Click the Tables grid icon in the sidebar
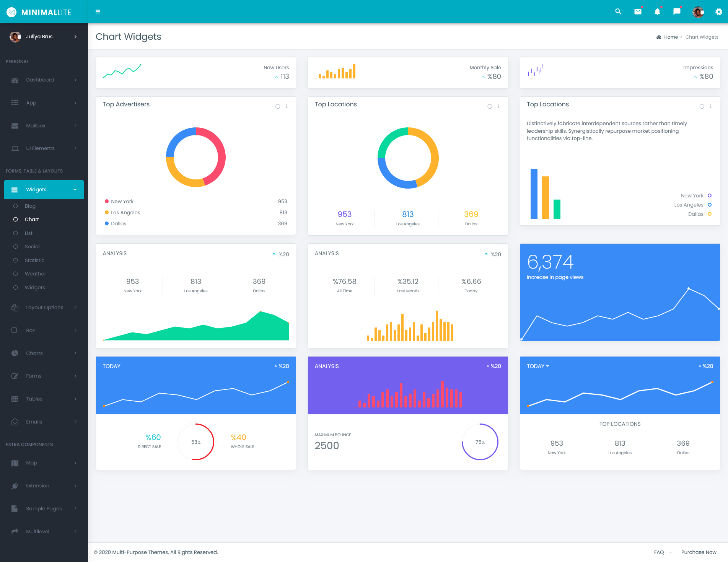 (x=15, y=399)
